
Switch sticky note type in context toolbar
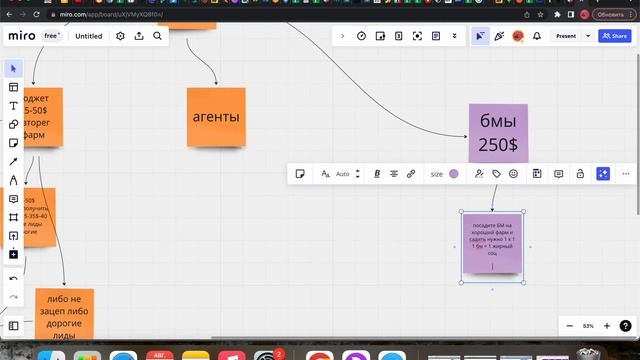click(x=300, y=174)
